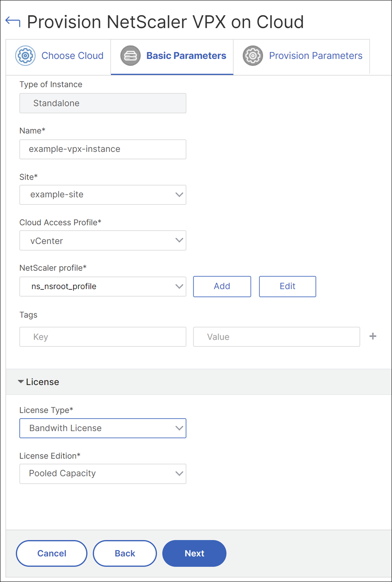Screen dimensions: 392x582
Task: Click the NetScaler profile label
Action: tap(53, 268)
